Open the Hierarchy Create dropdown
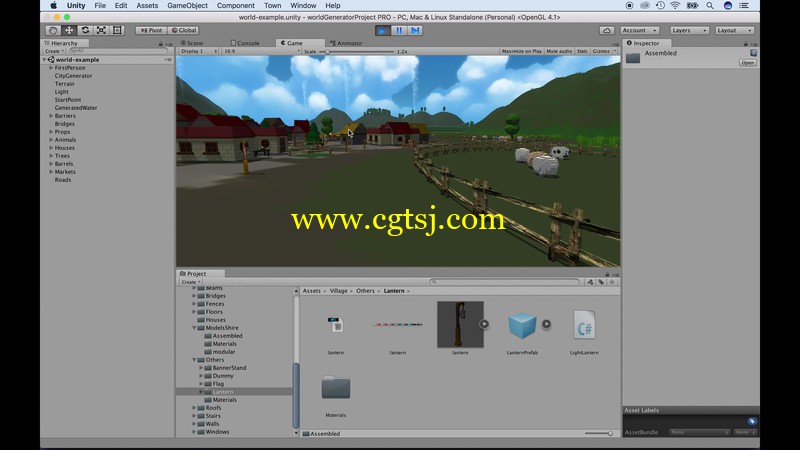This screenshot has height=450, width=800. (x=55, y=51)
